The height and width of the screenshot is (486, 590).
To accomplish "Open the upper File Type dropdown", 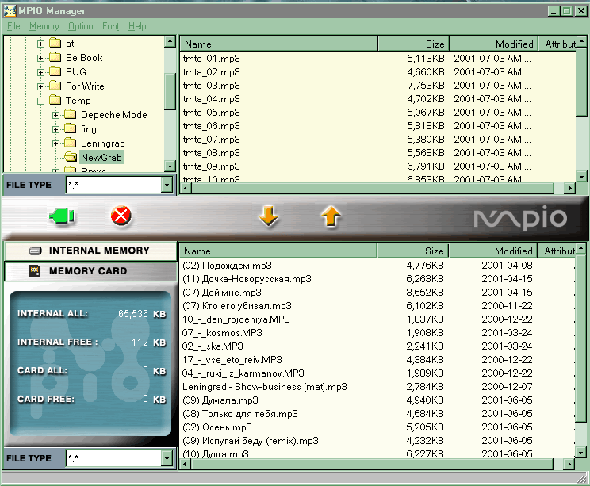I will [x=167, y=185].
